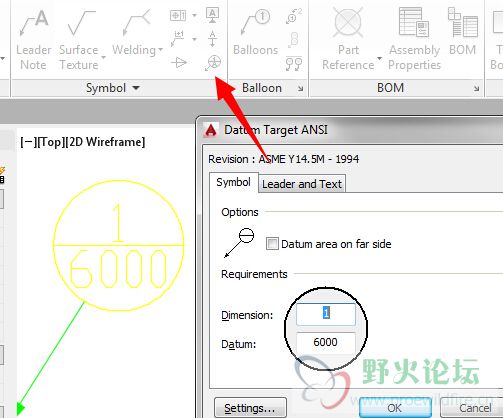Click into the Datum input field
The height and width of the screenshot is (418, 503).
tap(326, 342)
